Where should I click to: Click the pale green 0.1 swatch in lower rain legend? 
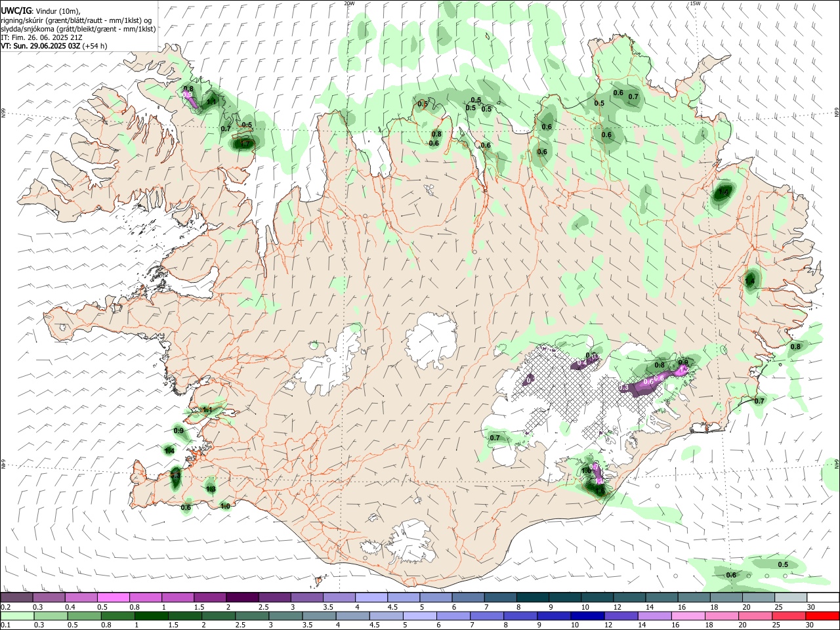click(16, 616)
